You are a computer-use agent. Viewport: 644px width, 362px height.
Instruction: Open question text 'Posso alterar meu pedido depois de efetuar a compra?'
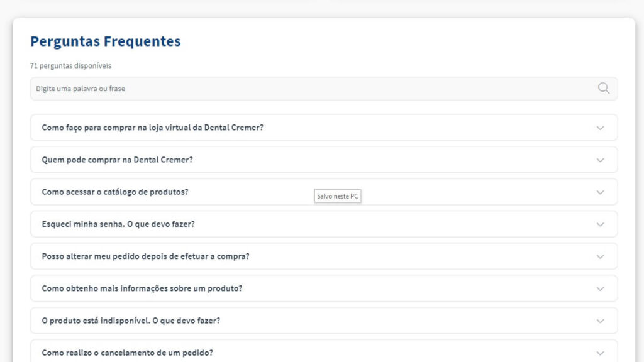(x=145, y=256)
